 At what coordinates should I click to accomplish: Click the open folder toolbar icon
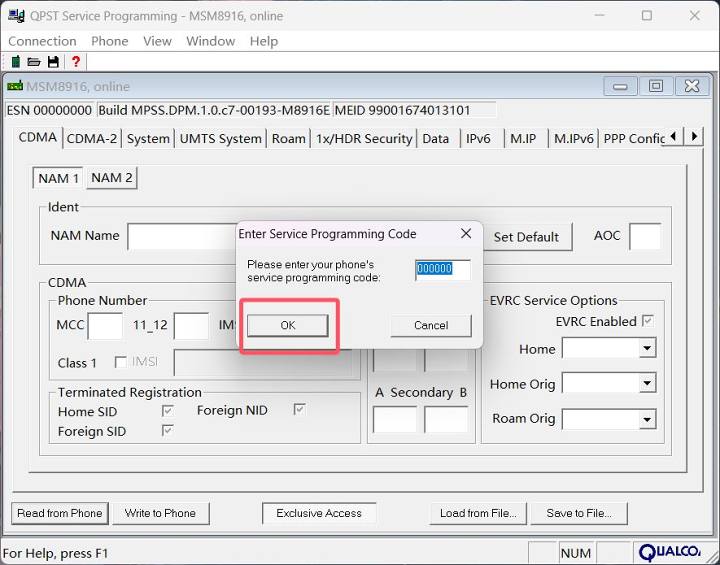34,62
